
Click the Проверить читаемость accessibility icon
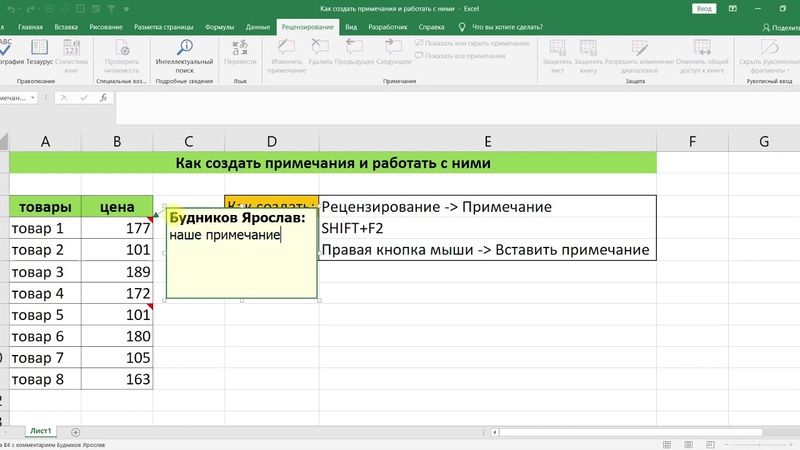[122, 48]
